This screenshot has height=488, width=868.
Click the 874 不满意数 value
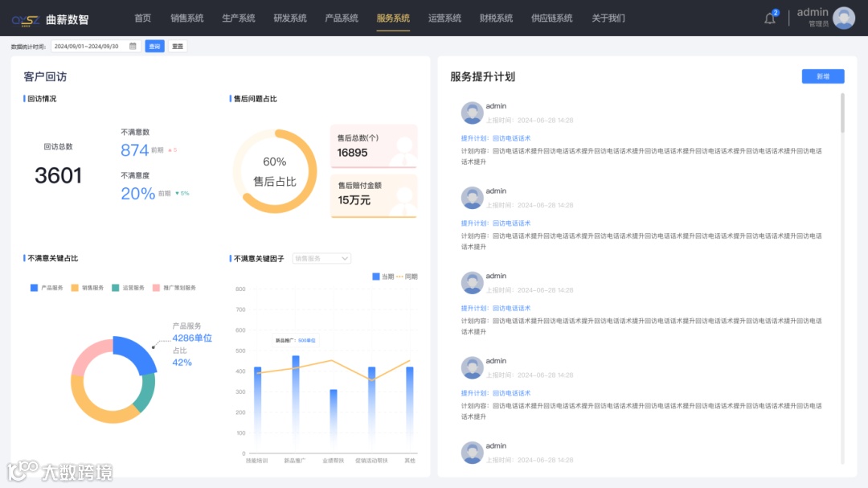coord(134,150)
